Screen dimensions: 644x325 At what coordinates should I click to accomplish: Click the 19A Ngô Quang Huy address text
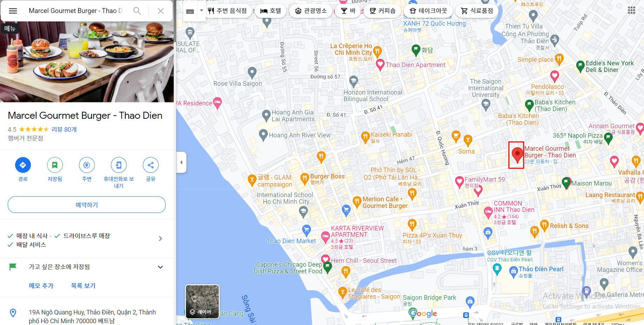coord(92,317)
